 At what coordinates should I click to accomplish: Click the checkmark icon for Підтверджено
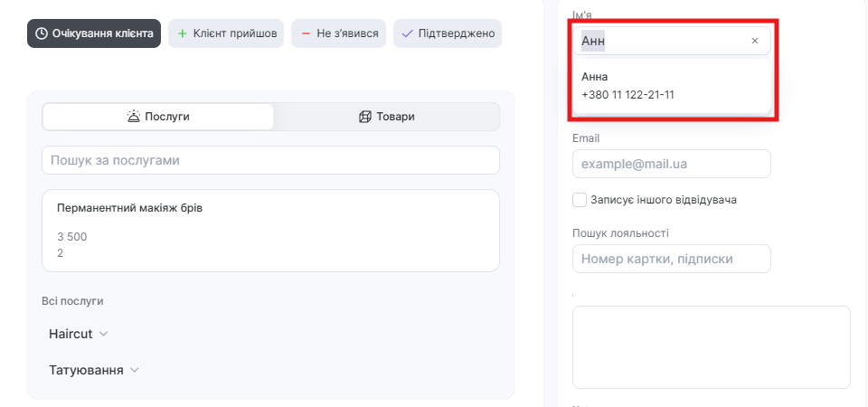407,33
